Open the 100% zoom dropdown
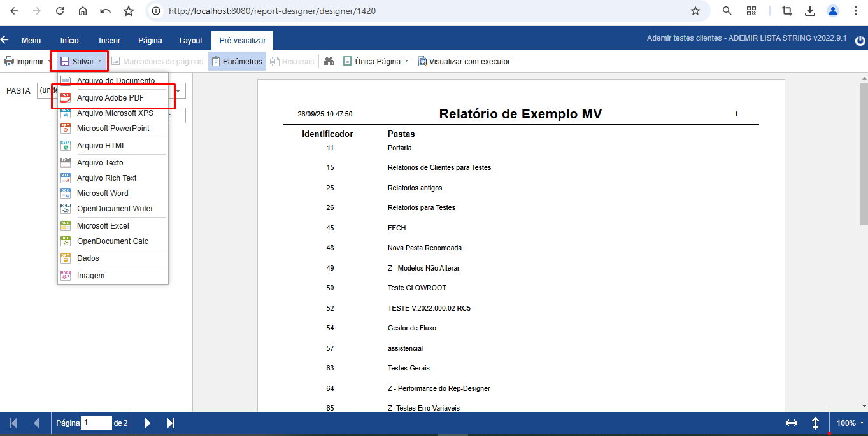 pos(850,423)
